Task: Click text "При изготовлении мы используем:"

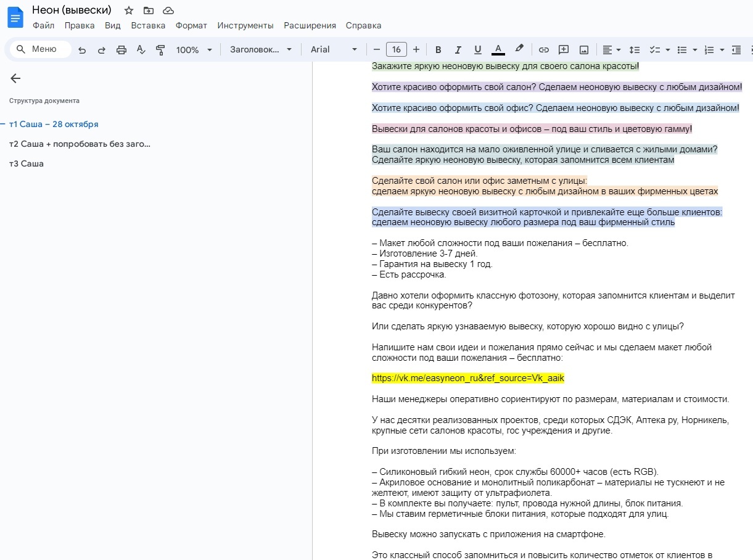Action: [x=444, y=451]
